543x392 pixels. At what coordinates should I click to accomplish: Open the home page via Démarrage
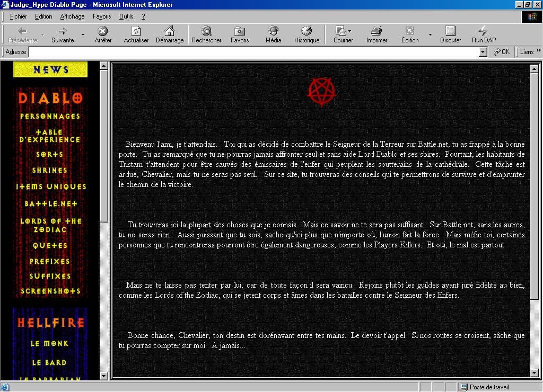pyautogui.click(x=170, y=34)
